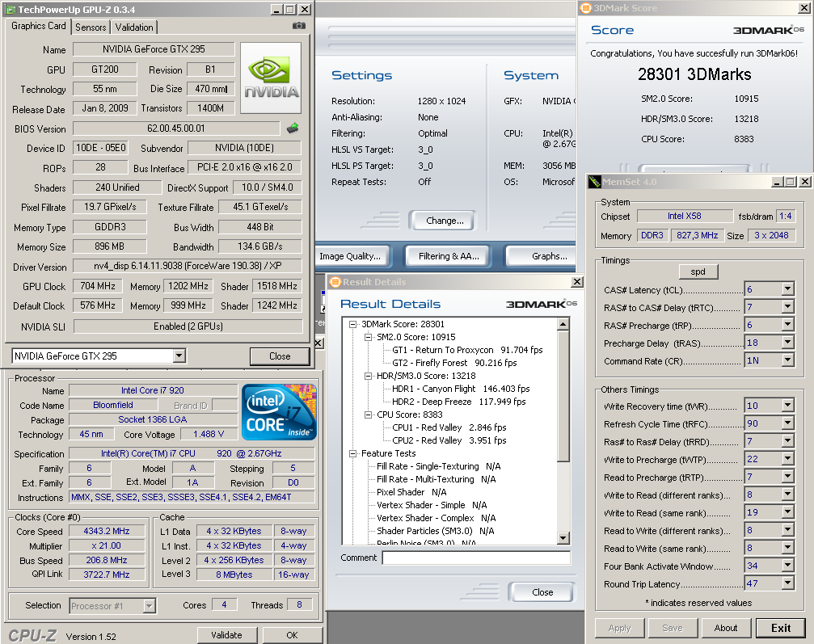Select GT1 - Return To Proxycon row
814x644 pixels.
467,351
